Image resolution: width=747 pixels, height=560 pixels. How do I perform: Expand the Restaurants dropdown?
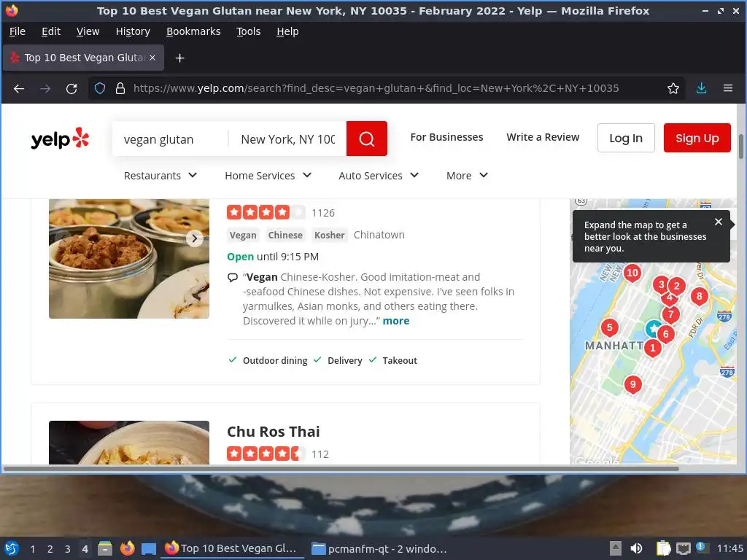click(160, 176)
